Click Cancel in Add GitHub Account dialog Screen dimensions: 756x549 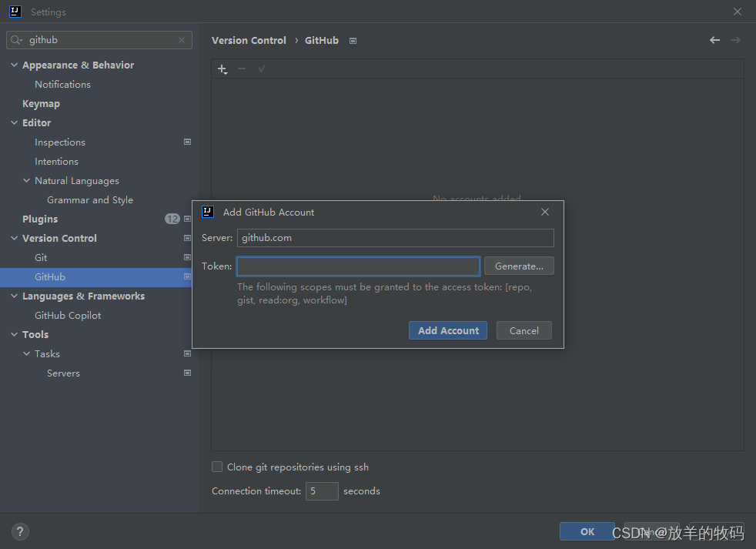click(x=524, y=330)
